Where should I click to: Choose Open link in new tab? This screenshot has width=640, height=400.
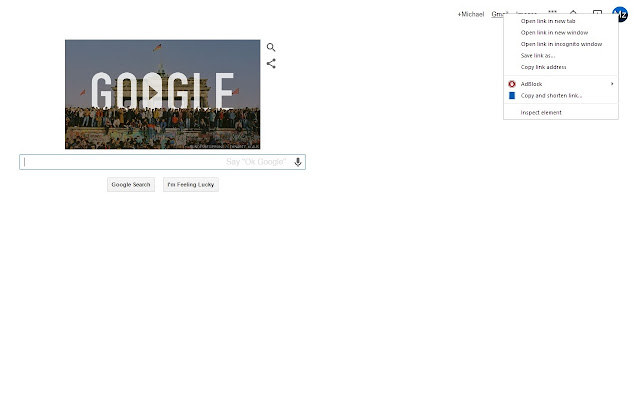pyautogui.click(x=561, y=21)
